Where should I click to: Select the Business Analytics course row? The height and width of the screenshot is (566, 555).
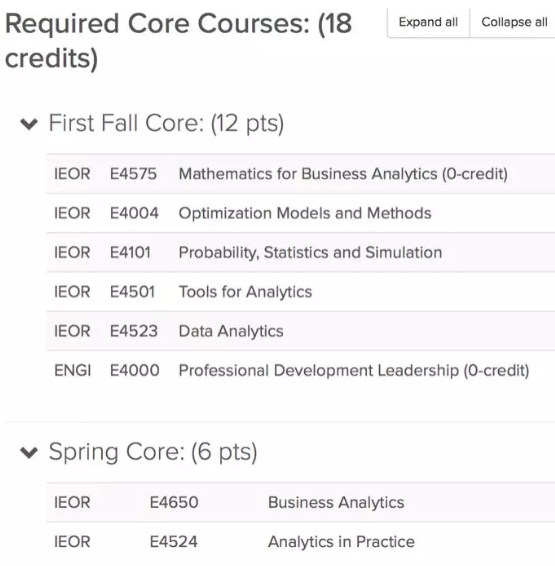(x=301, y=502)
